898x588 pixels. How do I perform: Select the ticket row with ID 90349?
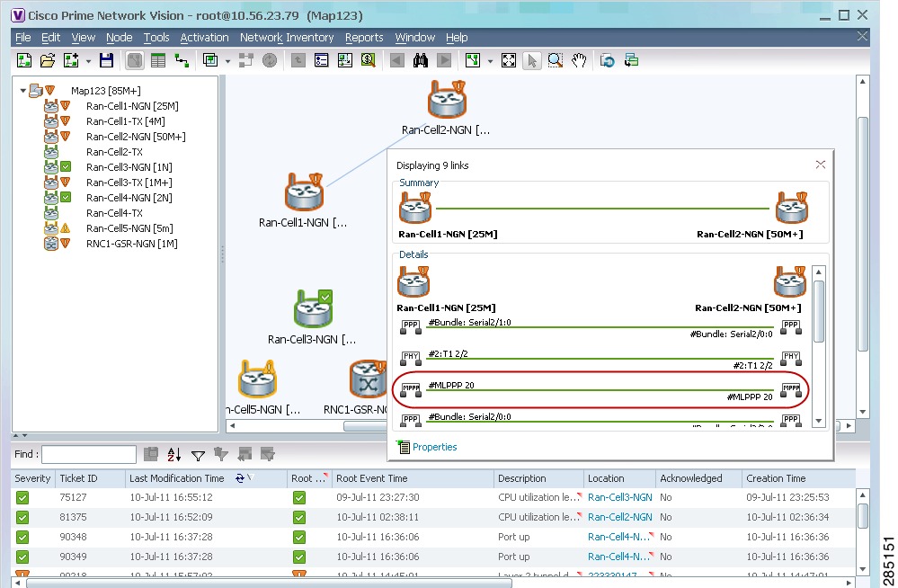(433, 557)
